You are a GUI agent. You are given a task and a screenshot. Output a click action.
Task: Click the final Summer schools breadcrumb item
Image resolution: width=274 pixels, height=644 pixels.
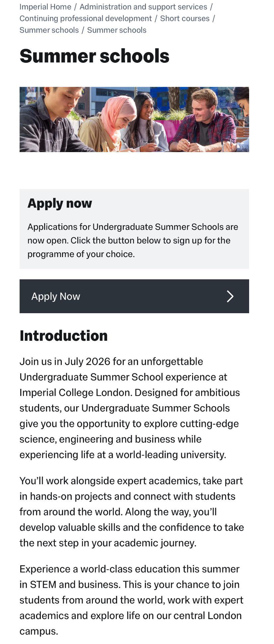(x=117, y=30)
